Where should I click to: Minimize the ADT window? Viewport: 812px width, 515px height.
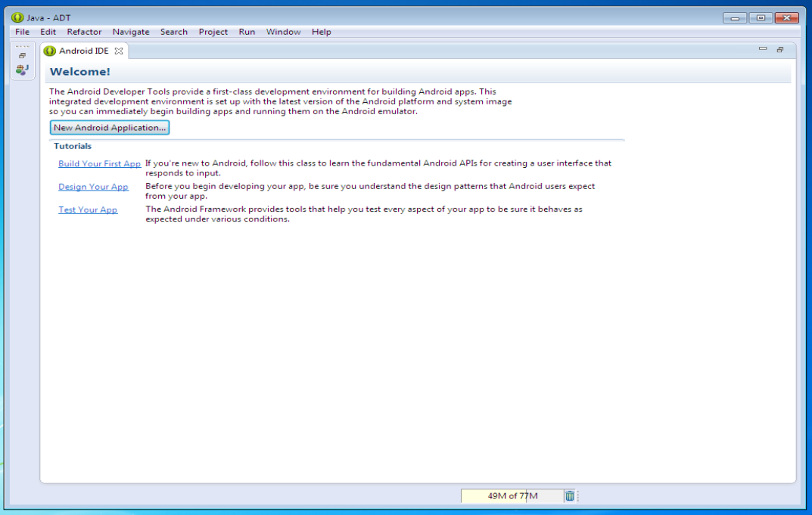[735, 17]
